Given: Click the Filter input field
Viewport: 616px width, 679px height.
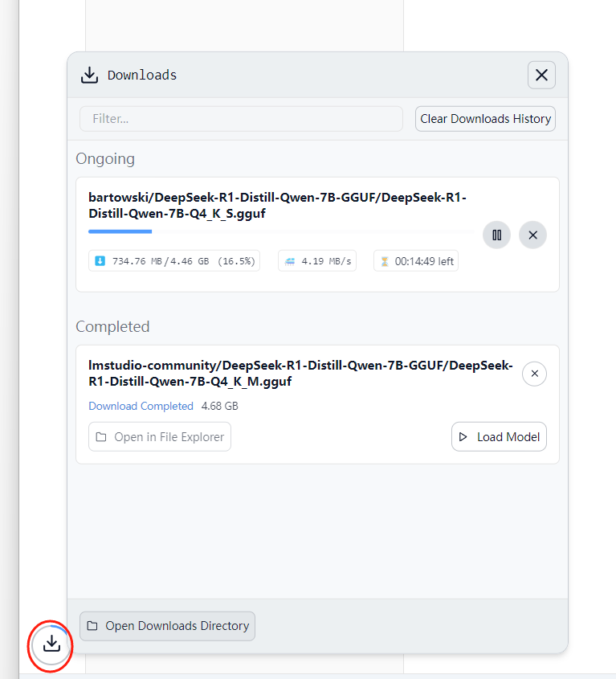Looking at the screenshot, I should pyautogui.click(x=241, y=119).
